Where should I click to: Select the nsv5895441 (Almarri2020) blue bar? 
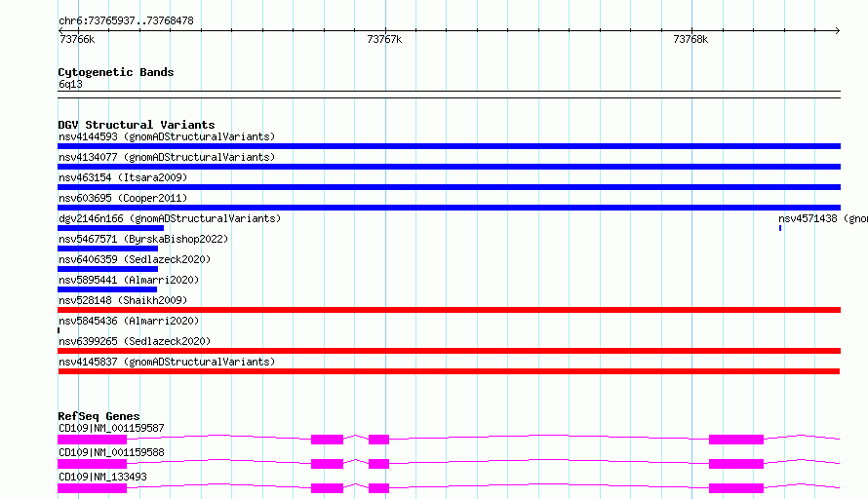click(107, 289)
